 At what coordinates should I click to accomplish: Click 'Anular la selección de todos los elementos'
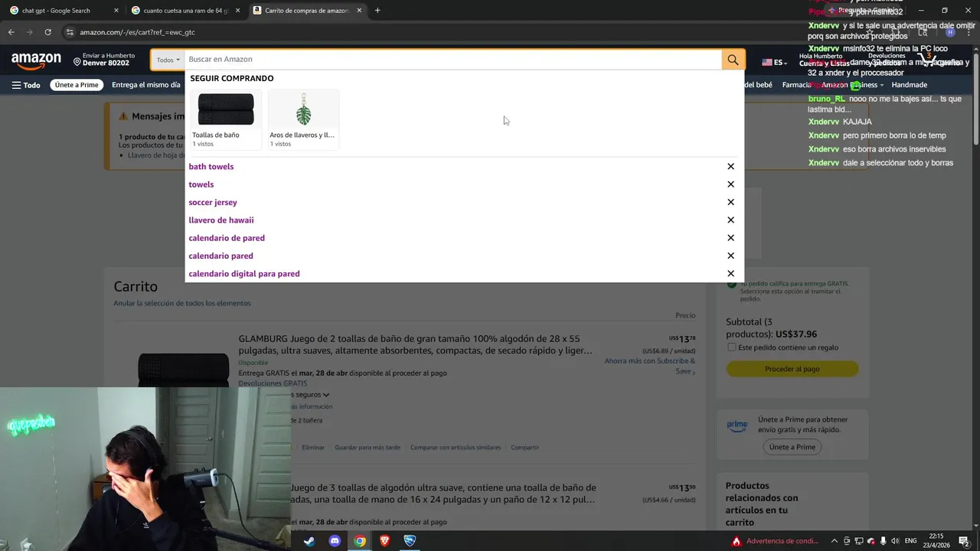[182, 303]
